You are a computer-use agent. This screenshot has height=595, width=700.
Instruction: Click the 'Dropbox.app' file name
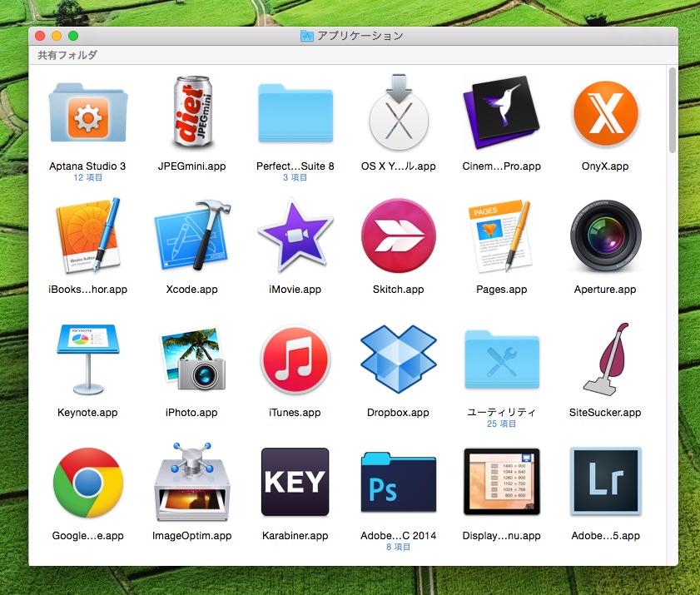398,413
